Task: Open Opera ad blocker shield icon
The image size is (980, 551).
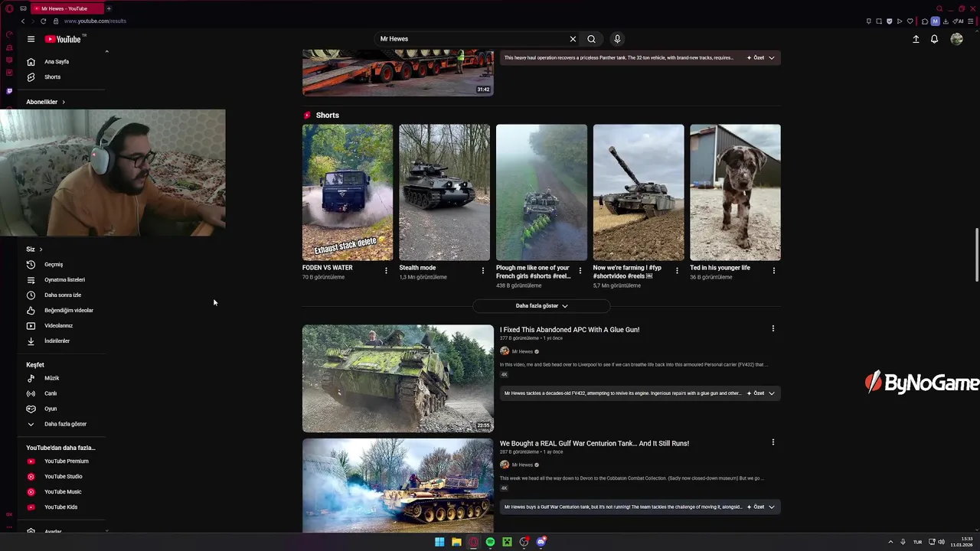Action: tap(890, 21)
